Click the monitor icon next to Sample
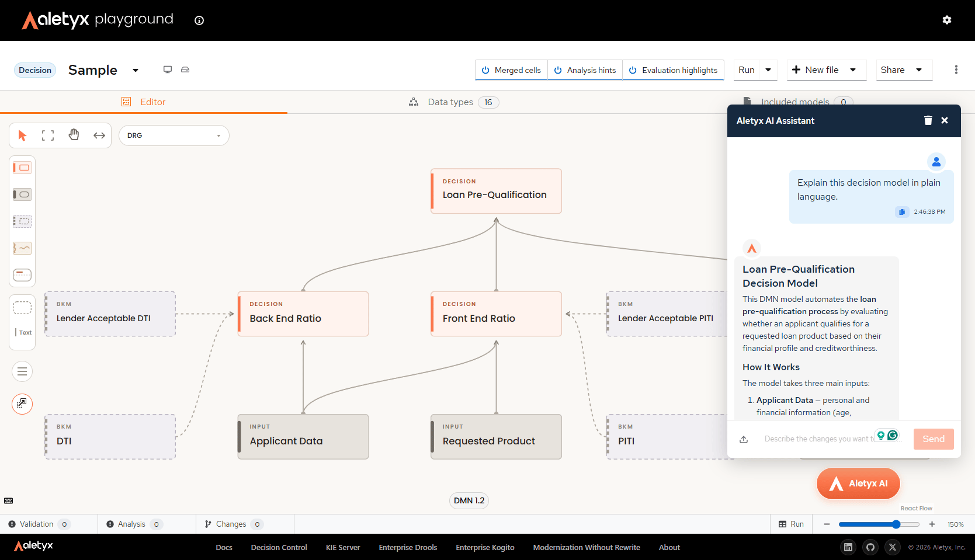 pyautogui.click(x=168, y=69)
